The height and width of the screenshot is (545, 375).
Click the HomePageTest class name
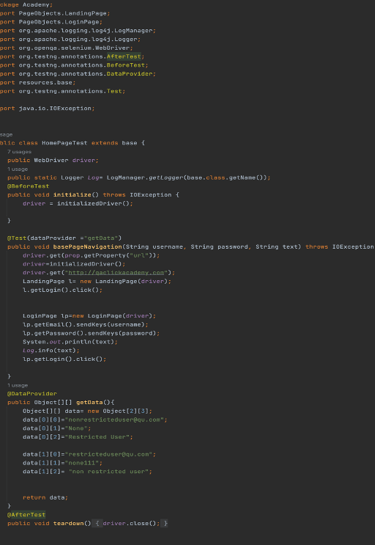[65, 143]
